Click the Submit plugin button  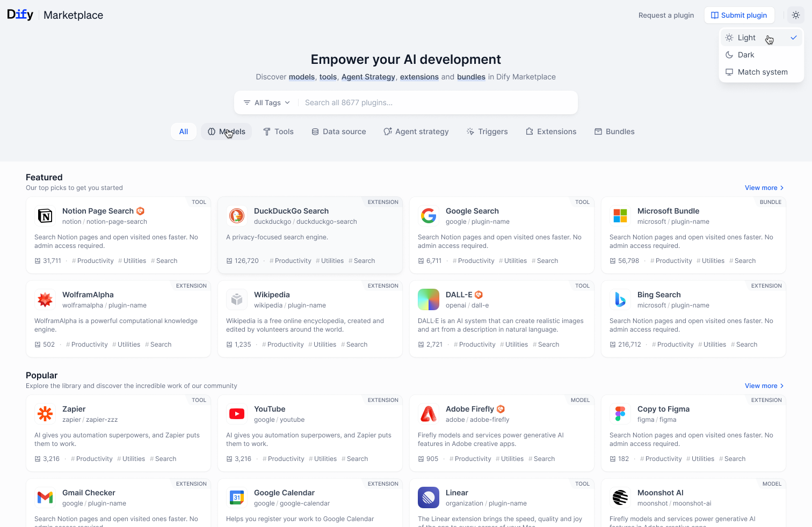coord(739,15)
